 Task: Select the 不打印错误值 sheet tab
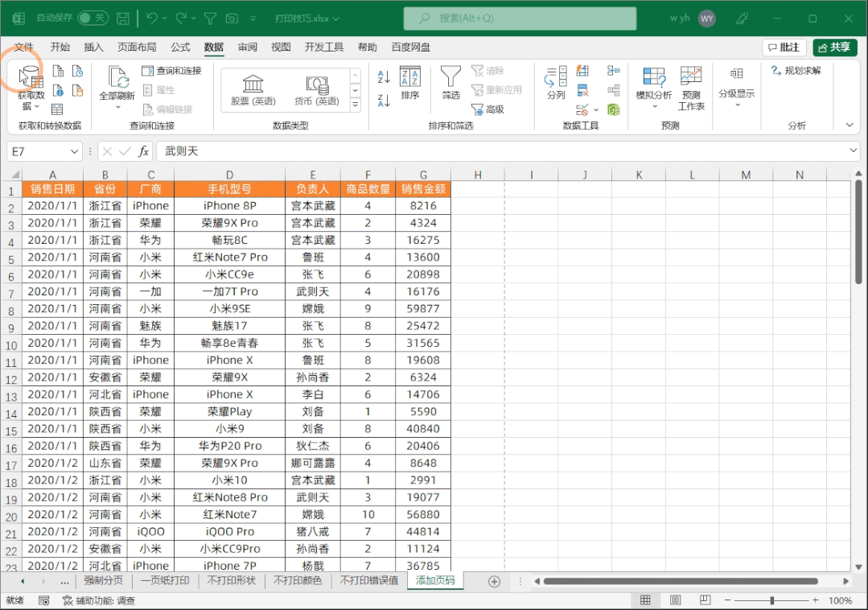(368, 581)
